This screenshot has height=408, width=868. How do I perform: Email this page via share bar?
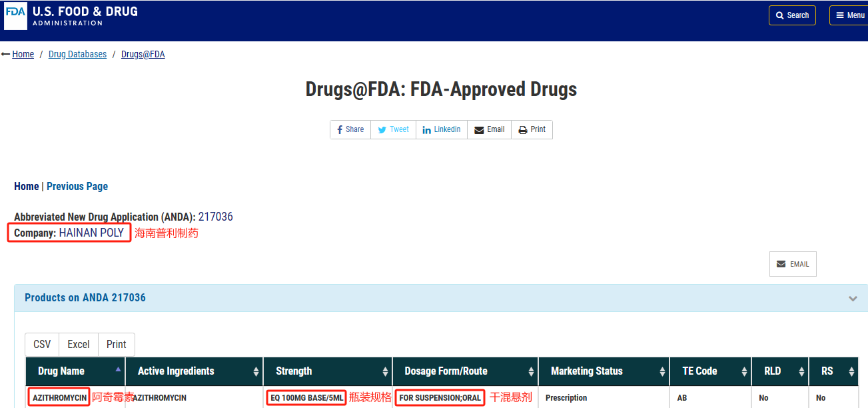[x=490, y=129]
